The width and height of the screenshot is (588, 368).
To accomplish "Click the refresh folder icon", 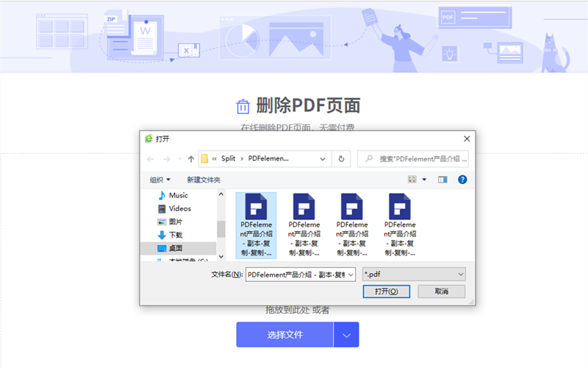I will pyautogui.click(x=341, y=159).
